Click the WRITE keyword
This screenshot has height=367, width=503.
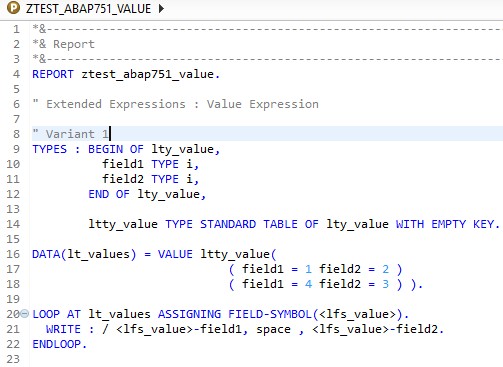click(63, 329)
